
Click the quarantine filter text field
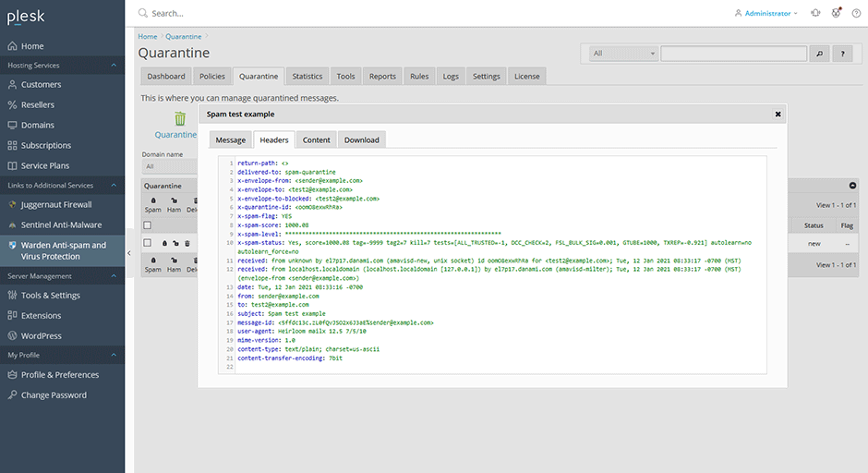[x=733, y=54]
